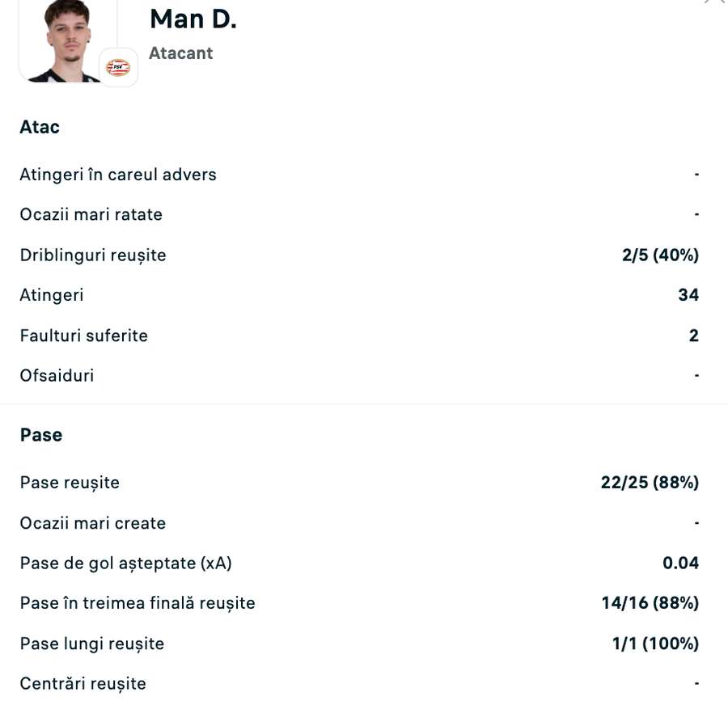The image size is (728, 726).
Task: Select the Atac section heading
Action: 40,127
